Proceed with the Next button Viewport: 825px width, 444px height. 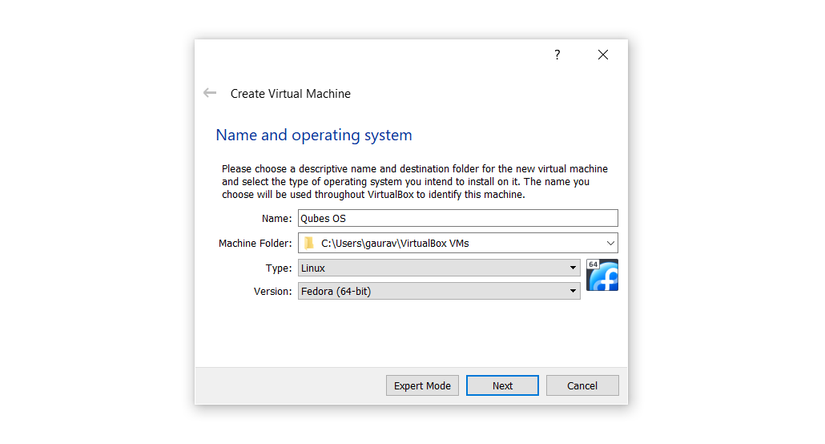(x=502, y=386)
